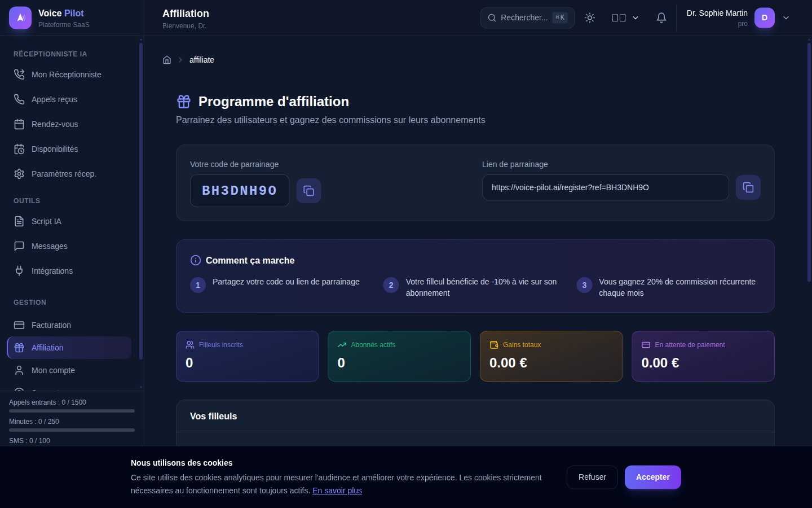This screenshot has width=812, height=508.
Task: Click the home breadcrumb icon
Action: click(x=167, y=60)
